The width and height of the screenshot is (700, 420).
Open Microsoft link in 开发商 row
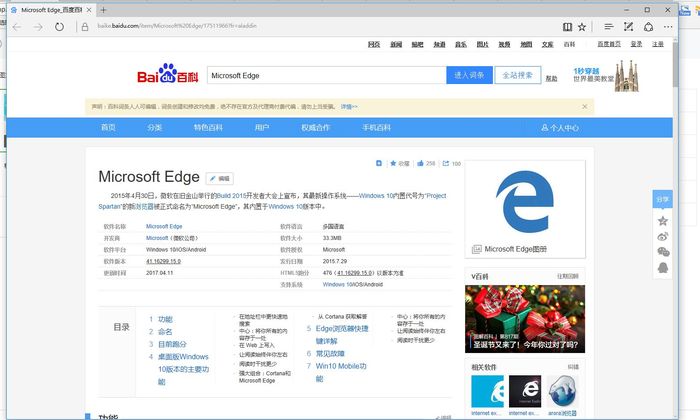tap(157, 238)
